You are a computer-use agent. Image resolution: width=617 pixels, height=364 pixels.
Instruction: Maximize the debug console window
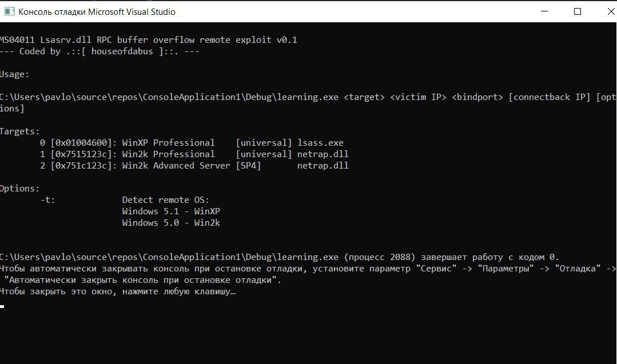coord(577,11)
